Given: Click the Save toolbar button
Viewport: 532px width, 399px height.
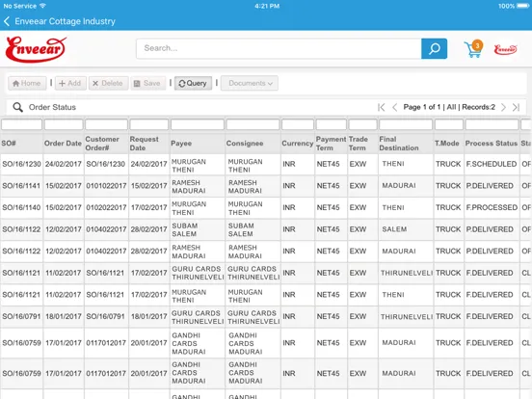Looking at the screenshot, I should pyautogui.click(x=147, y=83).
